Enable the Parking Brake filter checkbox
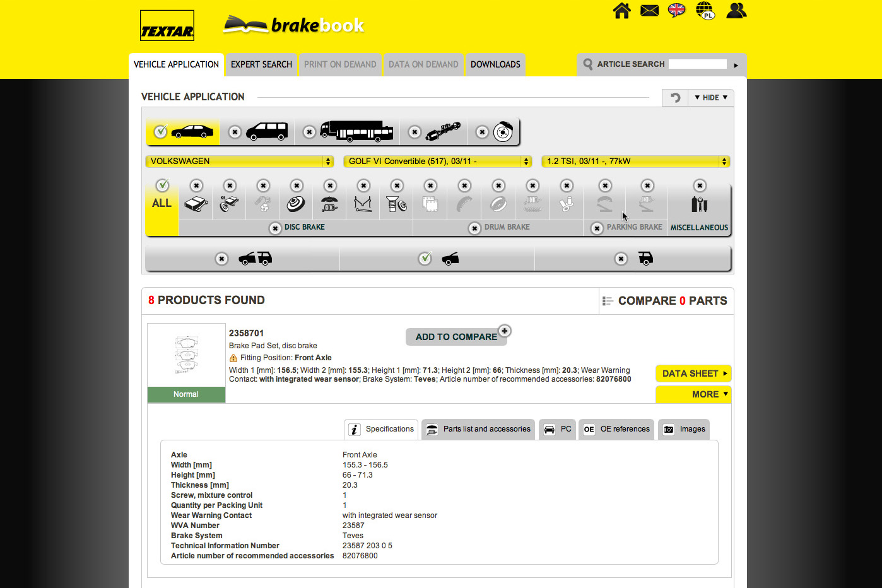 click(597, 228)
